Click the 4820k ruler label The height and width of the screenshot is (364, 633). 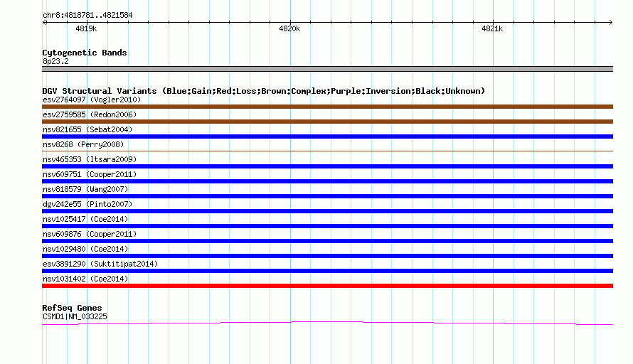289,28
